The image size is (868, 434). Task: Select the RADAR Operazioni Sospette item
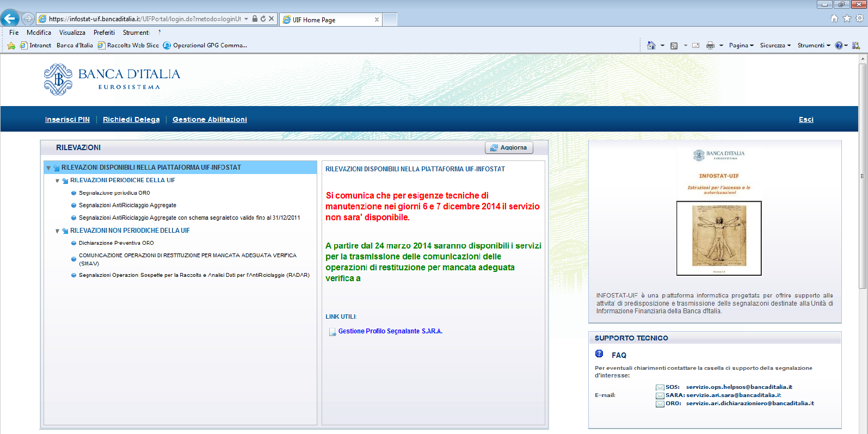194,275
